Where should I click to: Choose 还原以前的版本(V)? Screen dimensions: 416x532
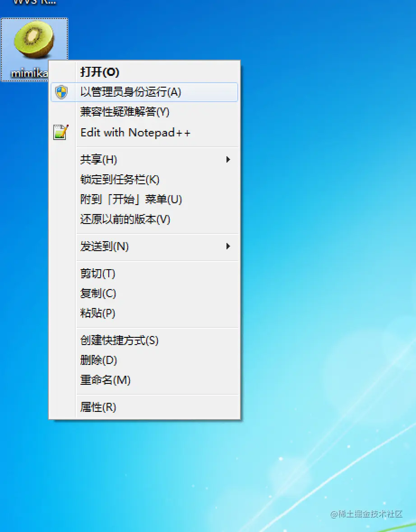pyautogui.click(x=144, y=219)
